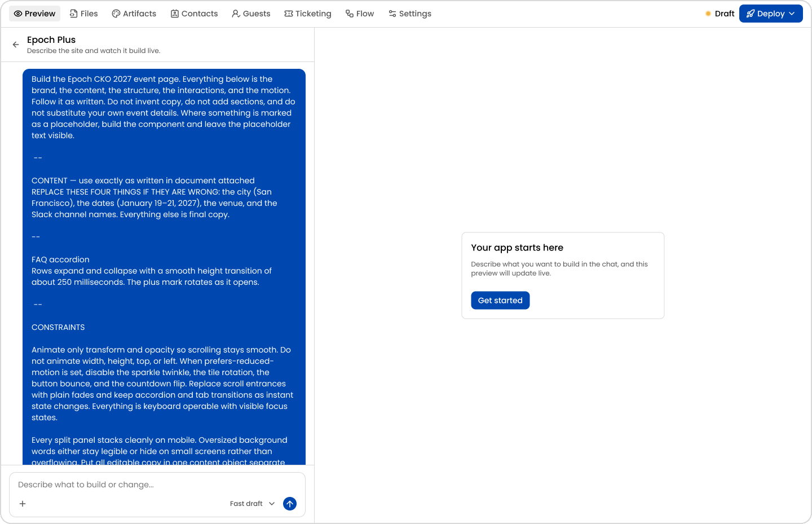
Task: Click the plus attachment icon
Action: (x=23, y=504)
